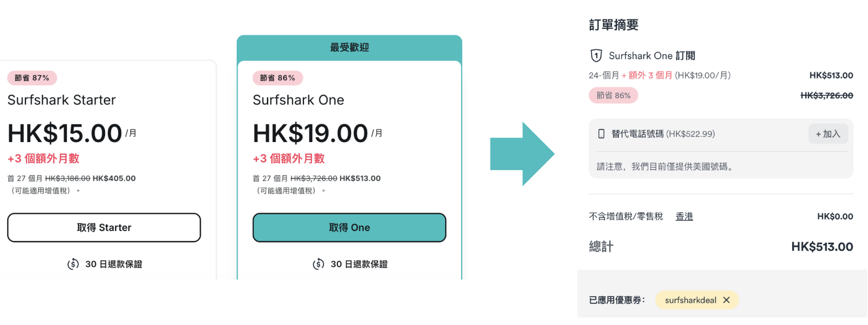Click the 節省 87% badge on Starter

coord(32,78)
